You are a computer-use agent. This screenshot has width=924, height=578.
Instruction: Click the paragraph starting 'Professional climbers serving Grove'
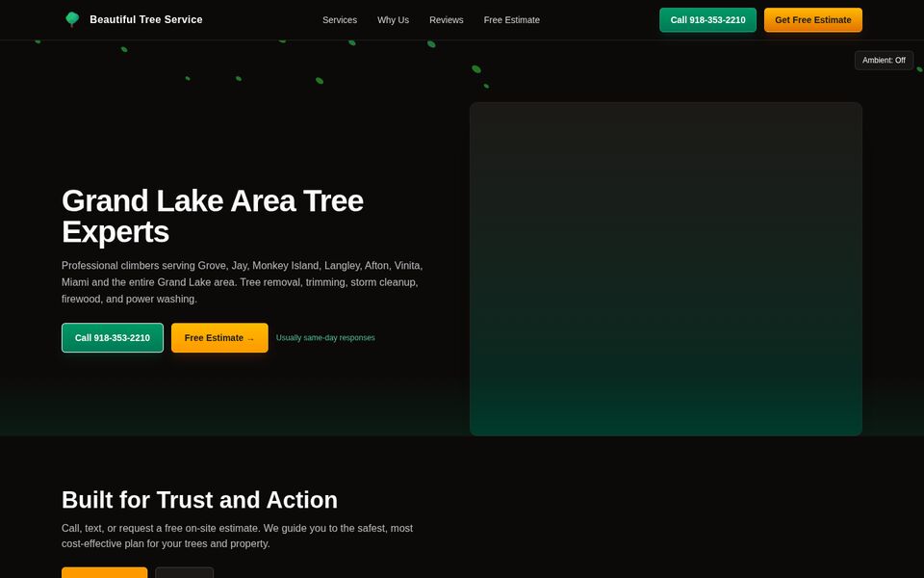tap(243, 282)
